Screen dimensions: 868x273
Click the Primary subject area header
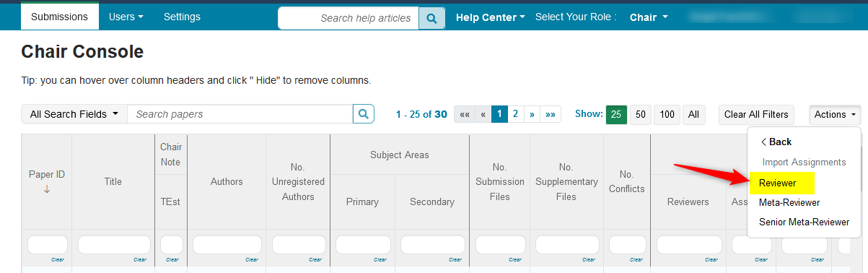[362, 202]
